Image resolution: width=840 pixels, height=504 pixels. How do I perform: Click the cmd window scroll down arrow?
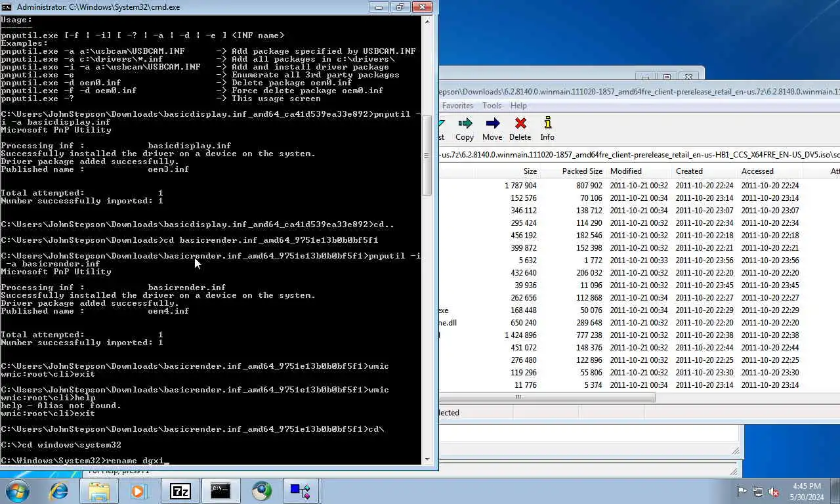pyautogui.click(x=427, y=459)
